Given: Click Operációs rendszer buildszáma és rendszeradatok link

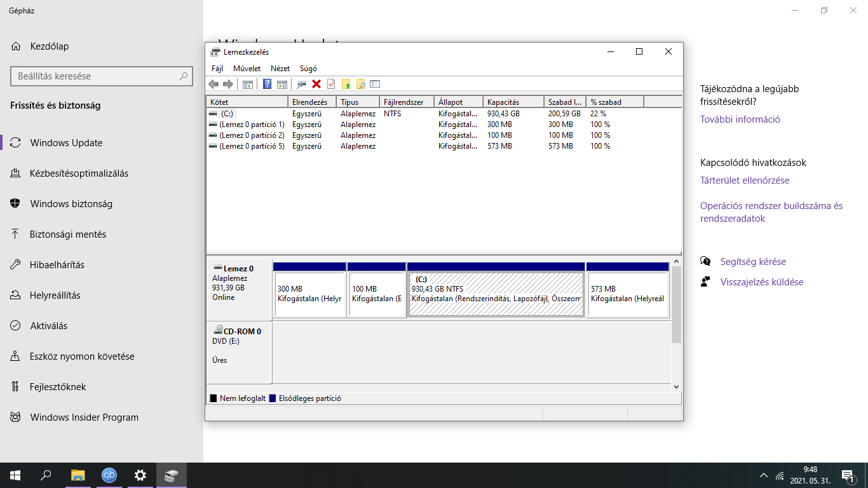Looking at the screenshot, I should (x=771, y=212).
